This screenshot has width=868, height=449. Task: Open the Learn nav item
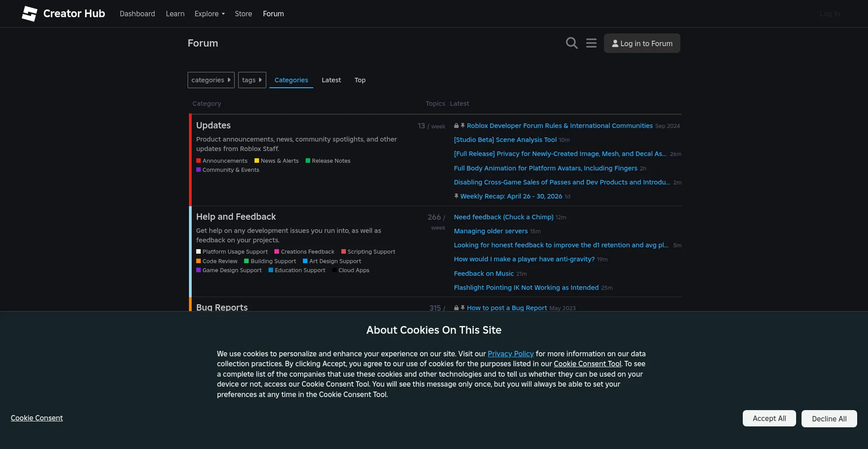pos(175,14)
